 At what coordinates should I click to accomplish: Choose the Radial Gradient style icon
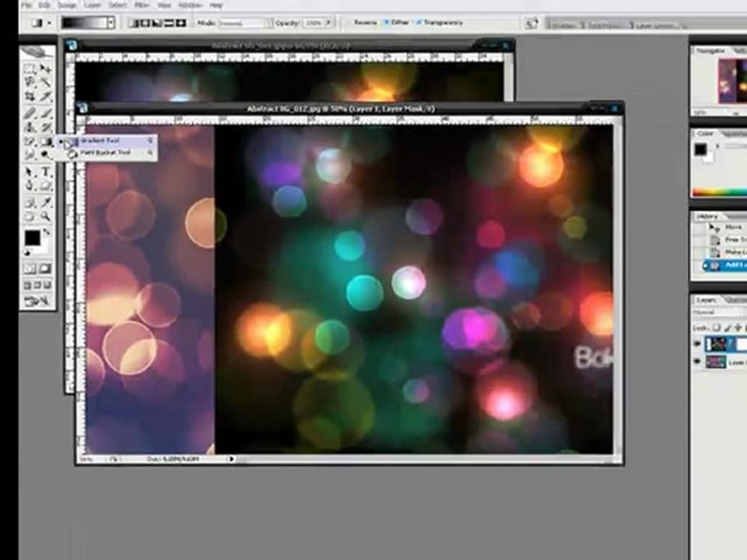(x=146, y=23)
